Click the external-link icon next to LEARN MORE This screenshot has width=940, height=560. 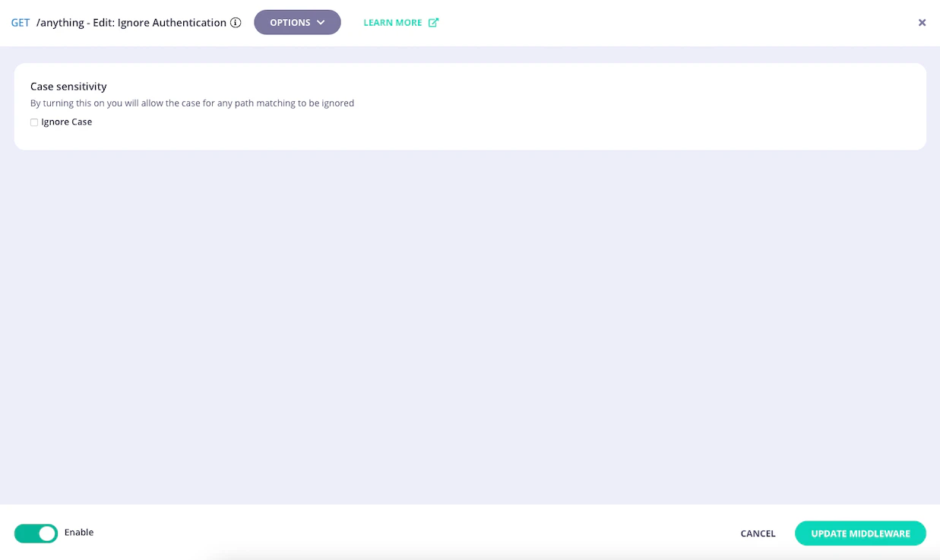pyautogui.click(x=433, y=22)
